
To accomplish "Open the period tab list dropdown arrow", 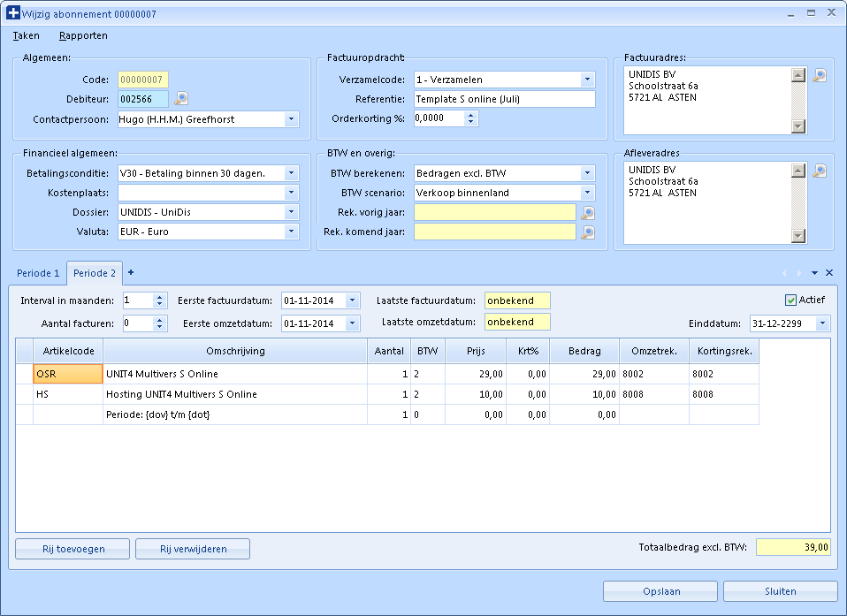I will [814, 273].
